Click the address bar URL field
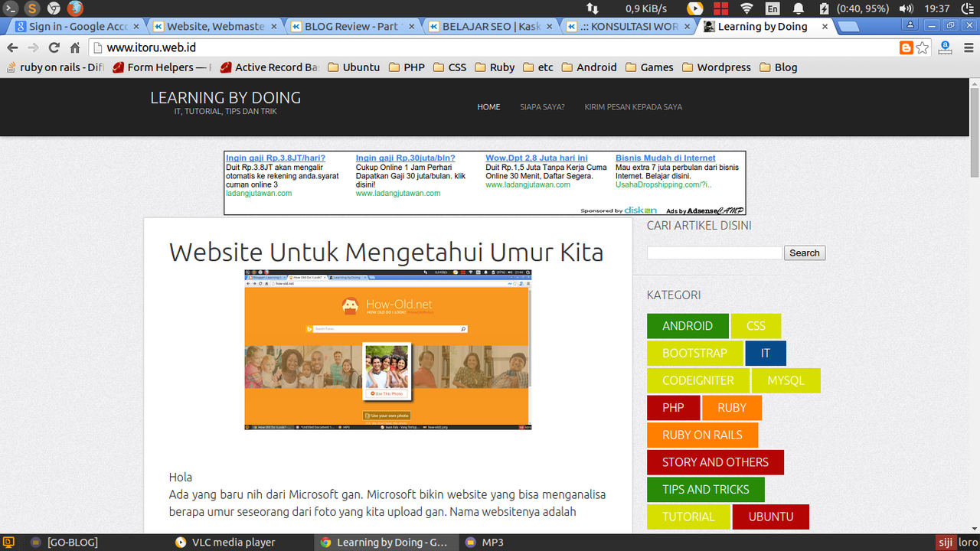The image size is (980, 551). tap(490, 47)
